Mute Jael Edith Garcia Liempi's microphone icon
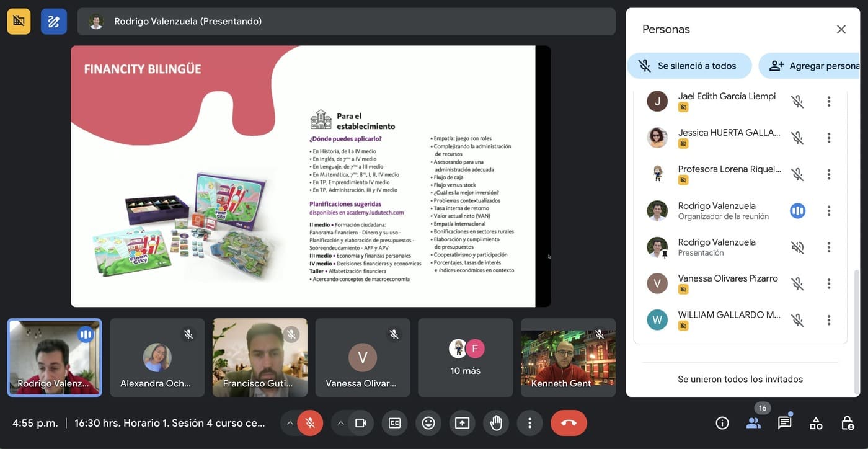This screenshot has height=449, width=868. tap(797, 101)
